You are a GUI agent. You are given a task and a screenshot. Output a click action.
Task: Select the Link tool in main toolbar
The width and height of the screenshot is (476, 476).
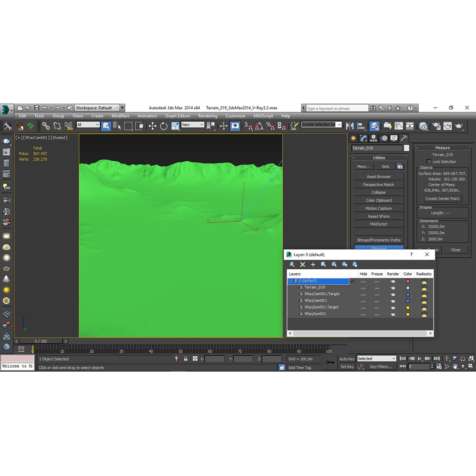(46, 126)
